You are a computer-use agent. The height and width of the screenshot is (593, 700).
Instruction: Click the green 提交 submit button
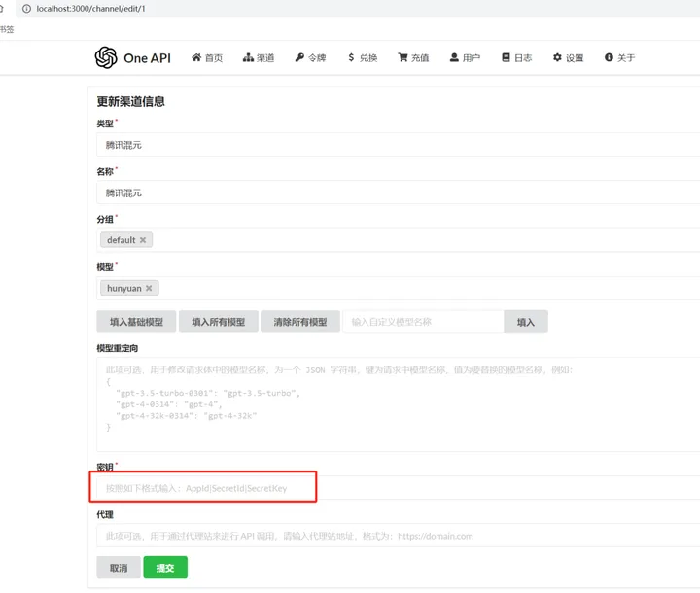[x=165, y=568]
